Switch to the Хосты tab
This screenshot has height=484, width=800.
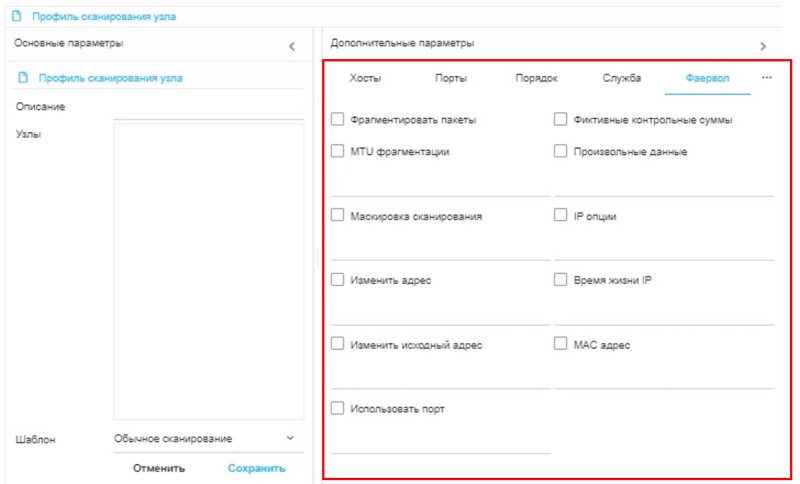point(365,78)
